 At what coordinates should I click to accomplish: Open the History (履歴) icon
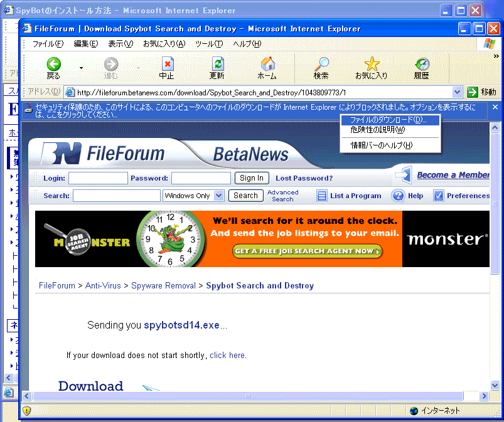click(422, 64)
